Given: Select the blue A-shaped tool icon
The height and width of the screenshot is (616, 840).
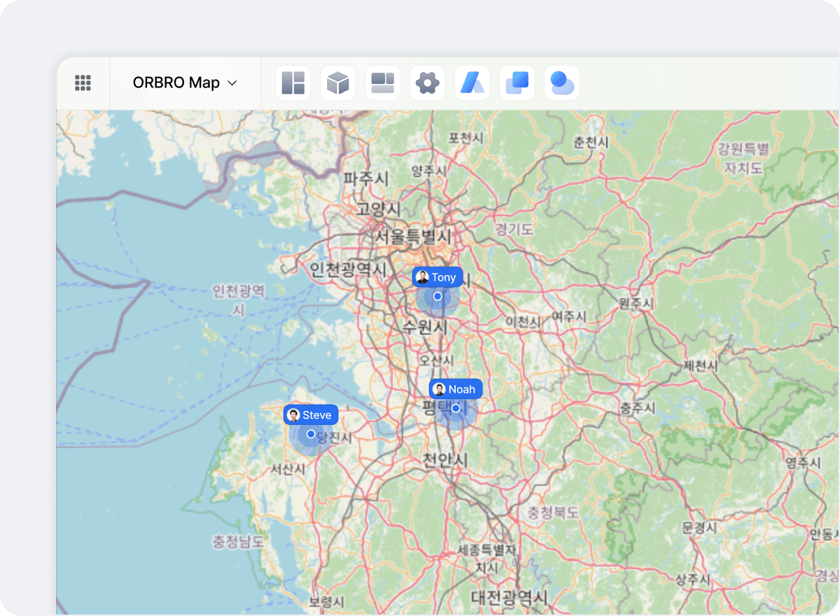Looking at the screenshot, I should (x=472, y=83).
